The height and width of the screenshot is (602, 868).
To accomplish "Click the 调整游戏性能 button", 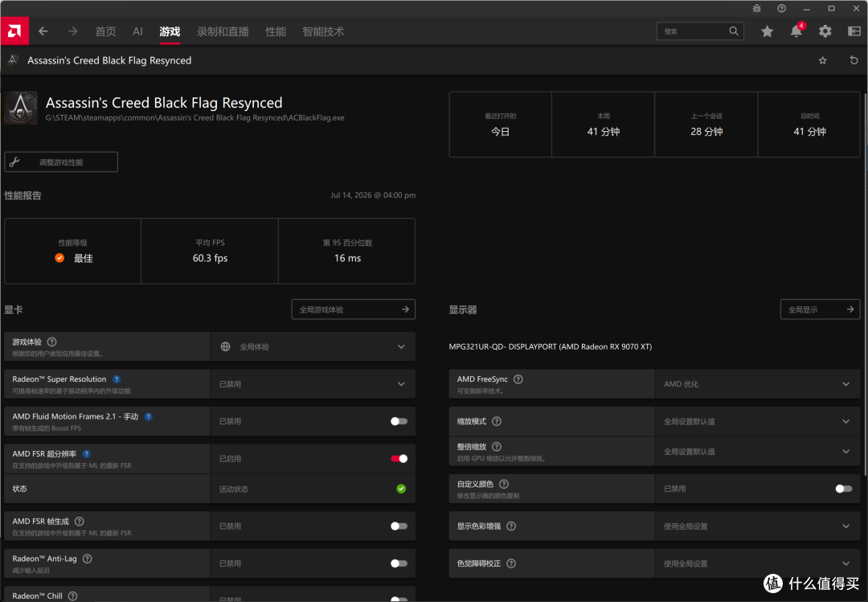I will (61, 162).
